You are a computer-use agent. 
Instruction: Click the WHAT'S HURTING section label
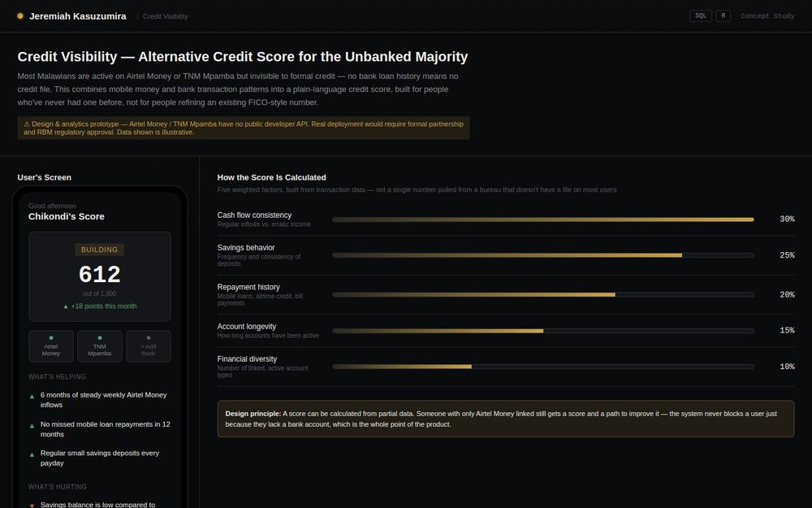(x=58, y=487)
